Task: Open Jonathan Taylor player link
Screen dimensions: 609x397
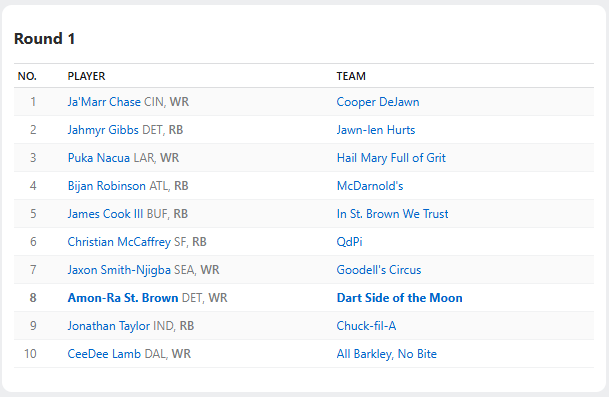Action: 109,326
